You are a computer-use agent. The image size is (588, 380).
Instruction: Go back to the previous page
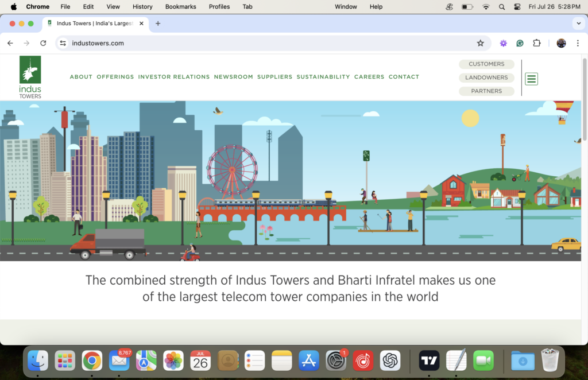10,43
